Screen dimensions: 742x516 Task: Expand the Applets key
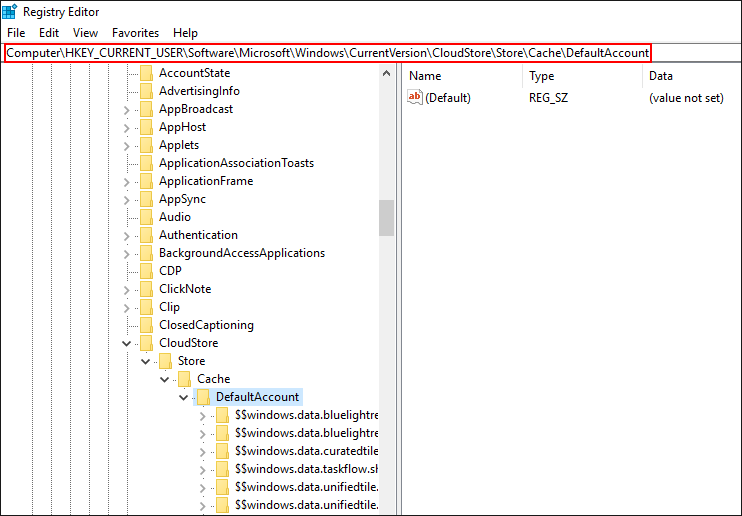pos(126,146)
